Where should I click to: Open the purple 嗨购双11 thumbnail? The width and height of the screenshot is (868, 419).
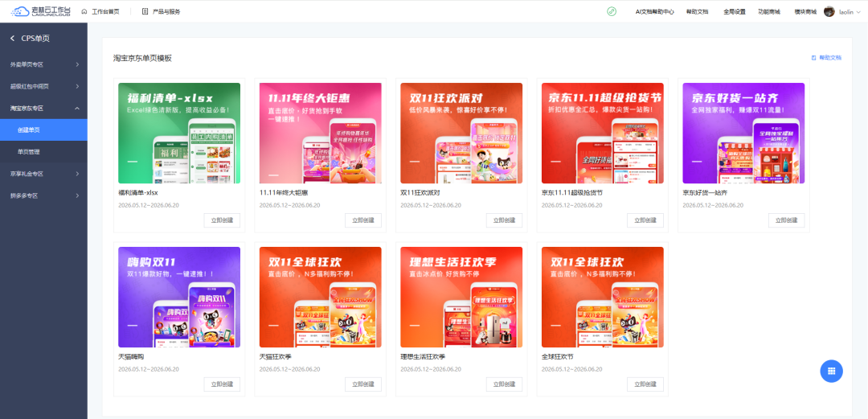pyautogui.click(x=179, y=297)
